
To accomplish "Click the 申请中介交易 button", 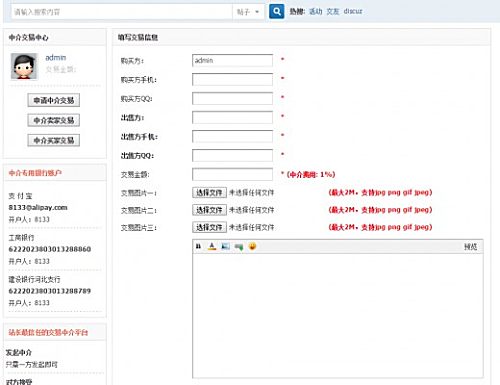I will [x=54, y=100].
